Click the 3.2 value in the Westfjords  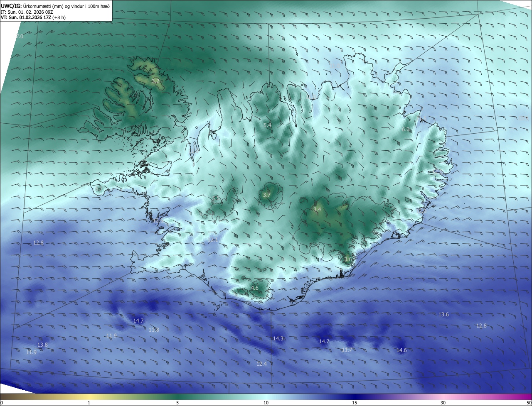tap(156, 81)
